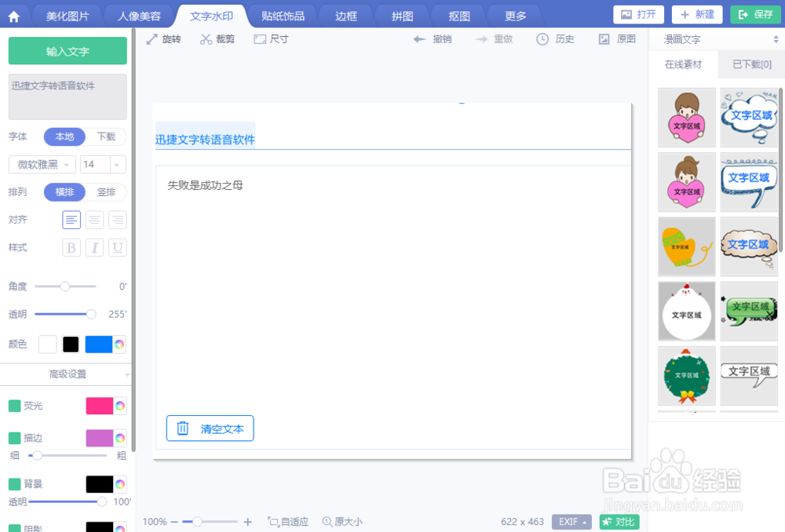Open the 更多 more tab
The height and width of the screenshot is (532, 785).
(x=515, y=16)
